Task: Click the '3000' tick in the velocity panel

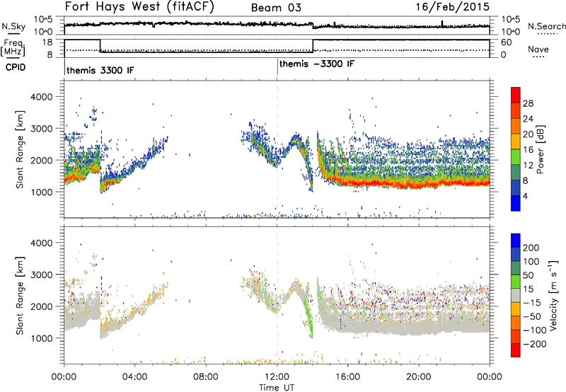Action: click(x=41, y=275)
